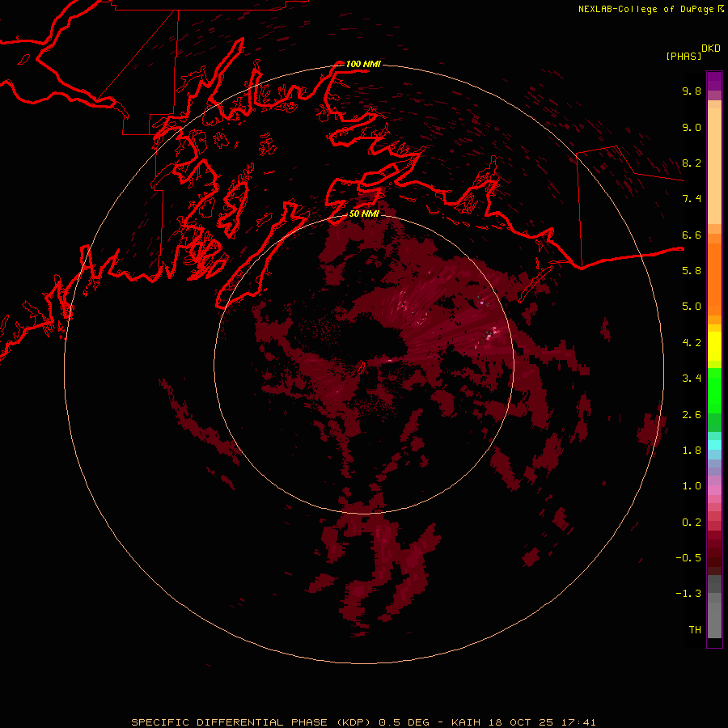
Task: Click the 7.4 scale value
Action: point(692,199)
